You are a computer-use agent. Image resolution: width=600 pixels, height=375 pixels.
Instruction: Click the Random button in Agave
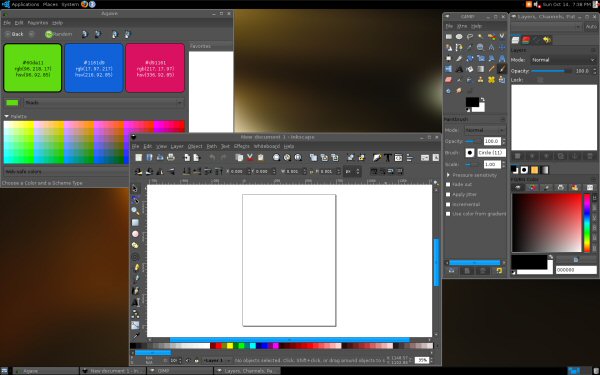(59, 34)
